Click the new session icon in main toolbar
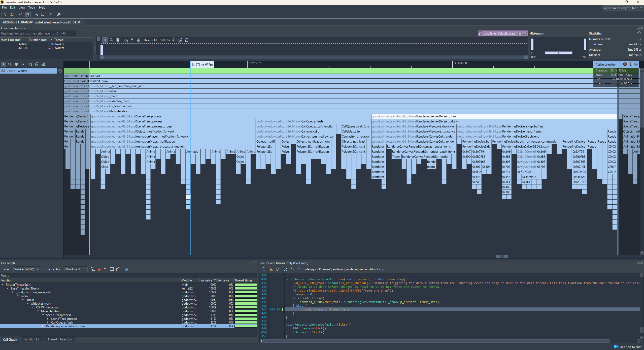 pyautogui.click(x=6, y=15)
